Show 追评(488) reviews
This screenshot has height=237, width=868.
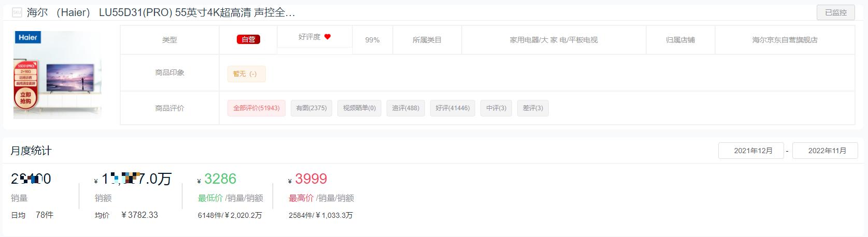tap(406, 108)
